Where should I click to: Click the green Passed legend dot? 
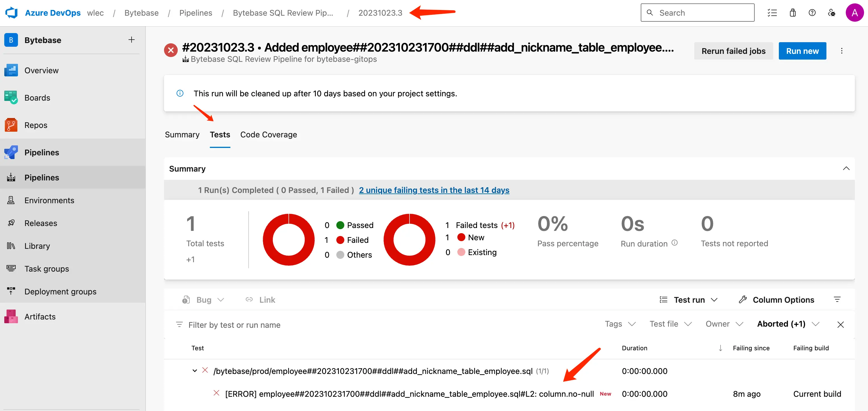click(x=340, y=225)
